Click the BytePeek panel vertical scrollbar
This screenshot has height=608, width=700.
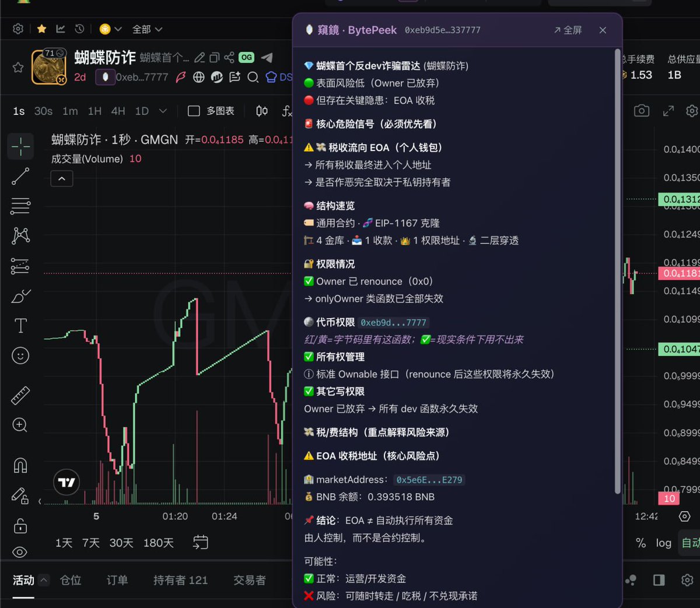(617, 271)
